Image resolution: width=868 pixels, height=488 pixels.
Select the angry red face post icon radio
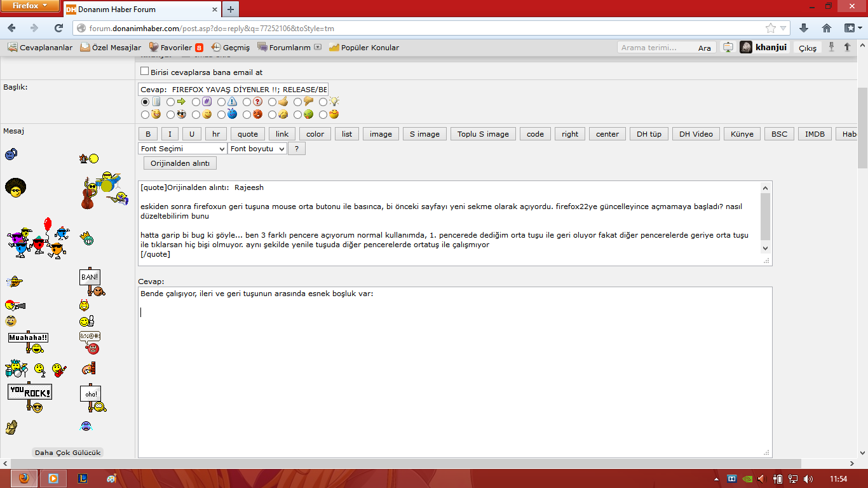coord(247,115)
